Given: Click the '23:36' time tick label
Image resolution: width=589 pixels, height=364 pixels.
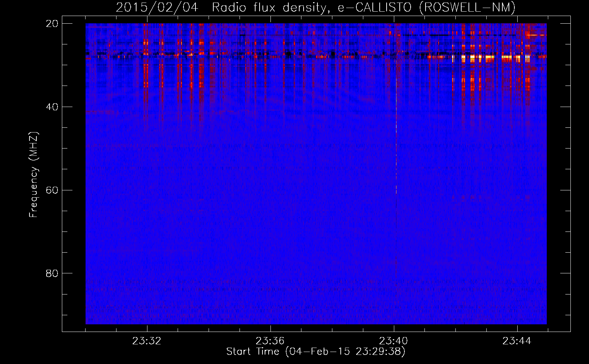Looking at the screenshot, I should click(x=270, y=341).
